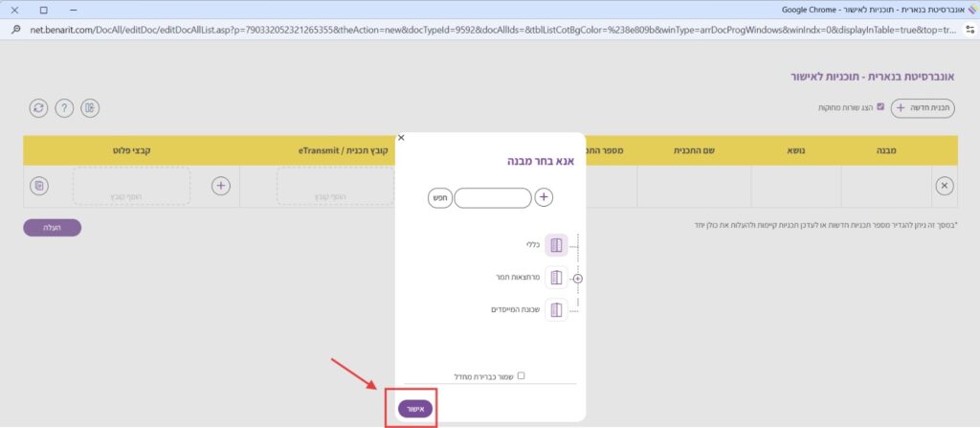Viewport: 980px width, 428px height.
Task: Expand the מרתצאות תמר tree node
Action: coord(577,279)
